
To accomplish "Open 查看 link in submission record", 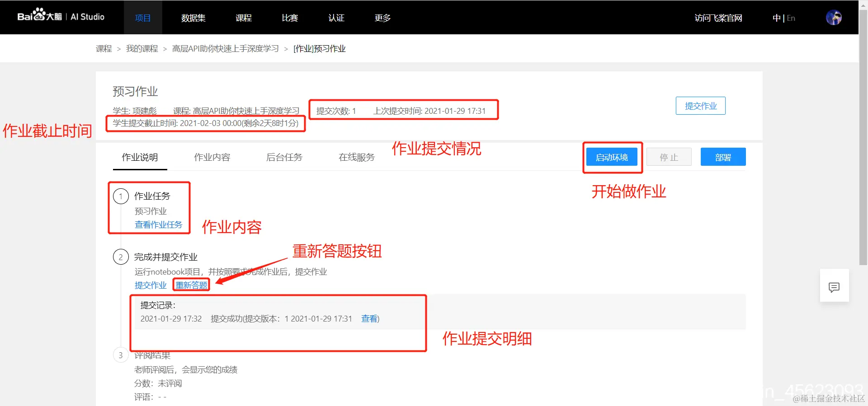I will tap(369, 319).
